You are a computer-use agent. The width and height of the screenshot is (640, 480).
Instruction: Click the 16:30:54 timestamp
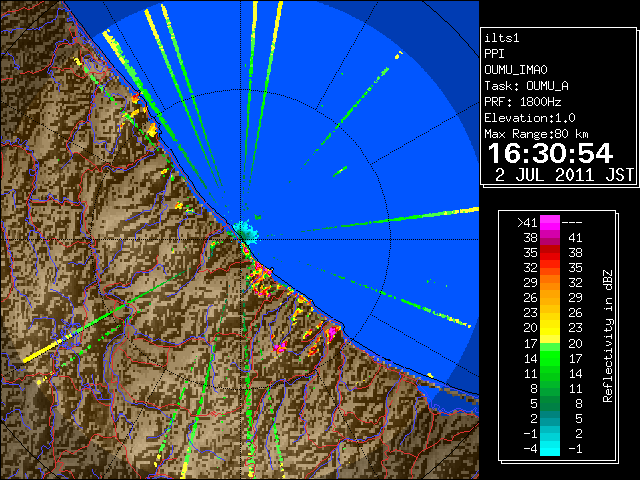[x=550, y=153]
